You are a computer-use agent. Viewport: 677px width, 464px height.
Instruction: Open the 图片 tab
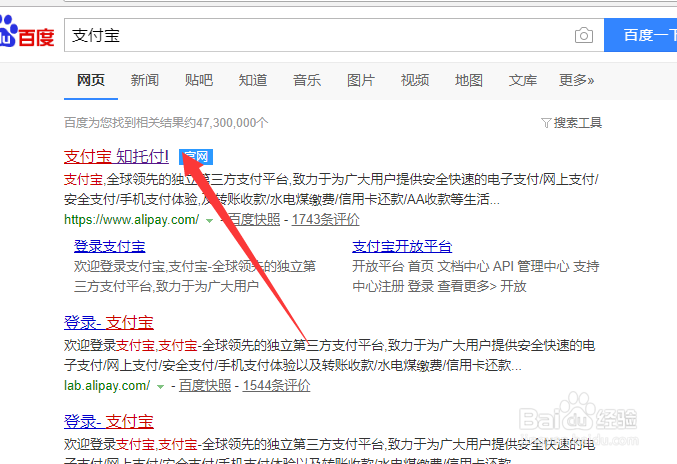tap(361, 80)
